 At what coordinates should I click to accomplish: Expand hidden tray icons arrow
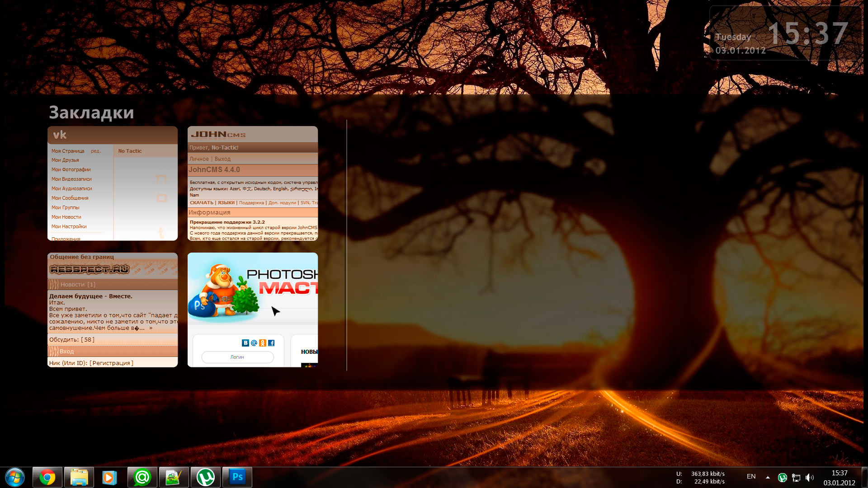click(768, 477)
